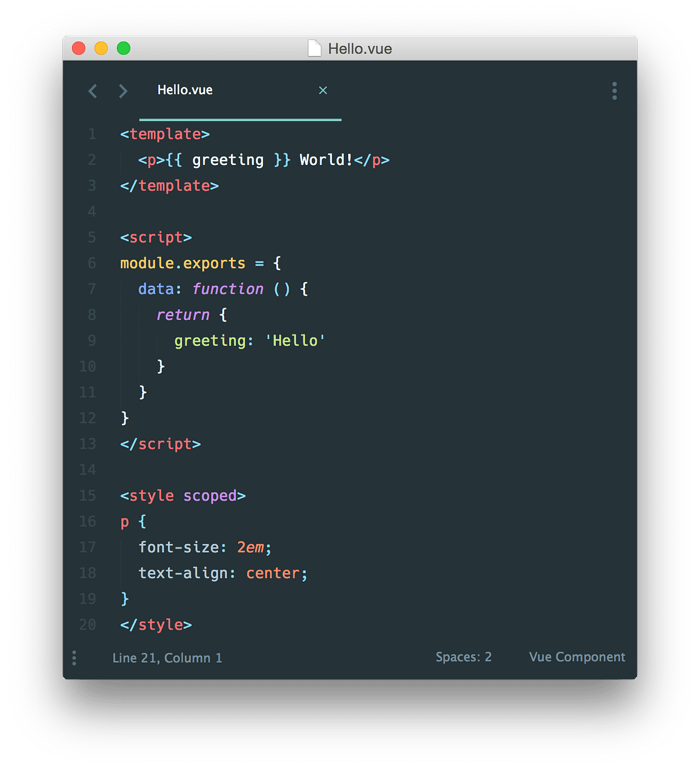Change syntax via Vue Component selector
700x769 pixels.
576,657
